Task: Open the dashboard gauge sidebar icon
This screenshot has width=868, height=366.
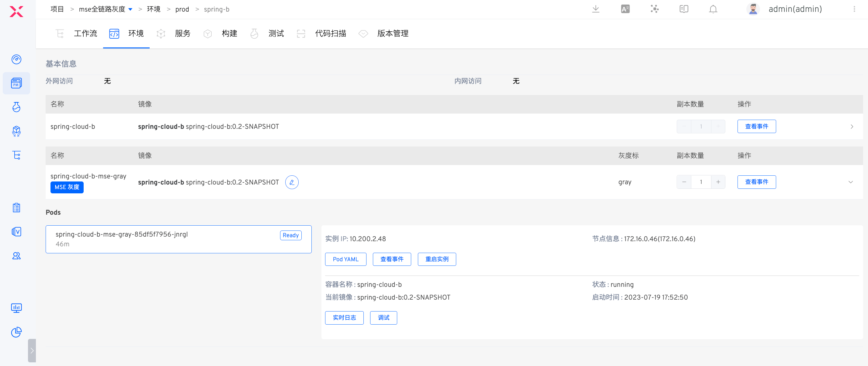Action: coord(16,59)
